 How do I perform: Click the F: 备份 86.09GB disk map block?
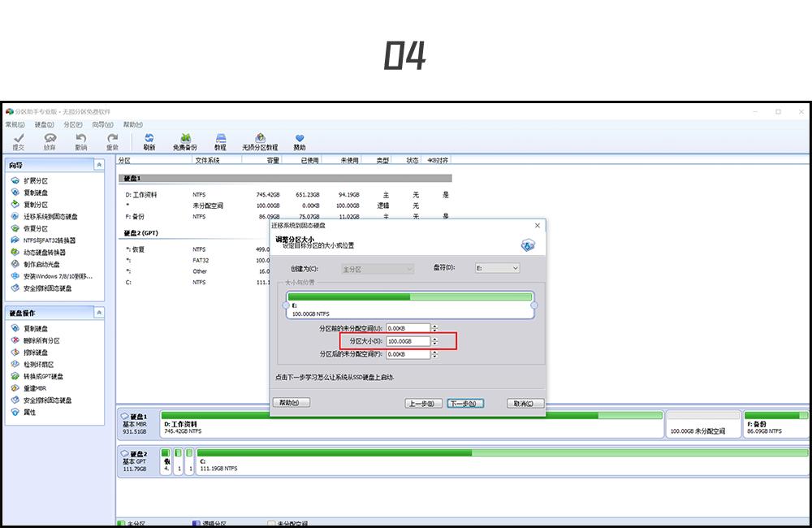coord(776,424)
